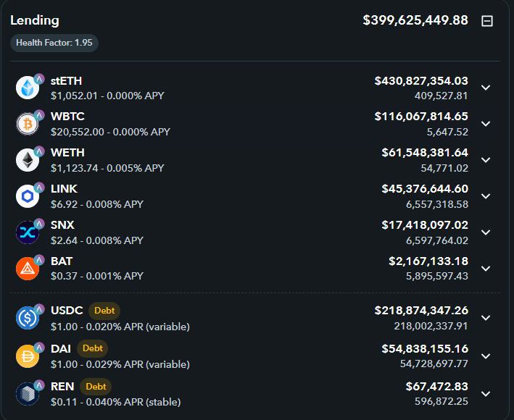
Task: Expand the stETH row chevron
Action: tap(486, 88)
